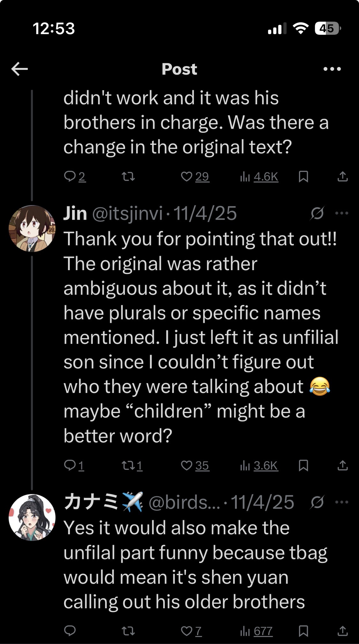Open the more options menu on カナミ's reply
Screen dimensions: 359x644
342,502
